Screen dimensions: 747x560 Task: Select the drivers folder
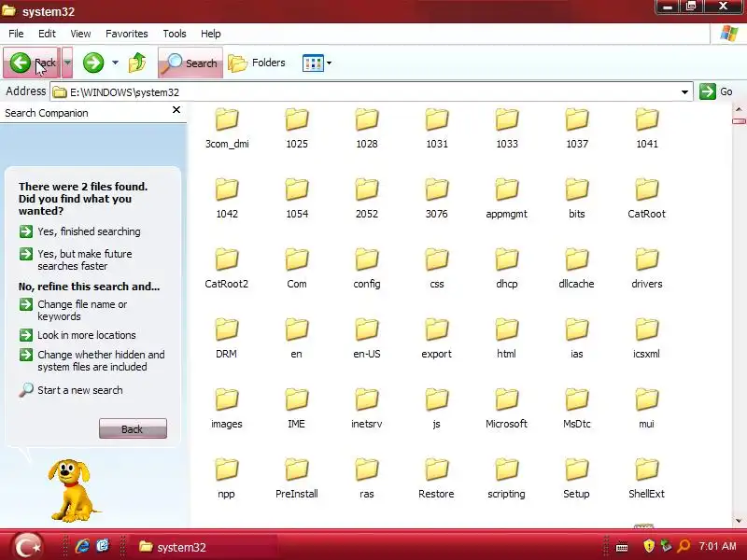(x=646, y=268)
